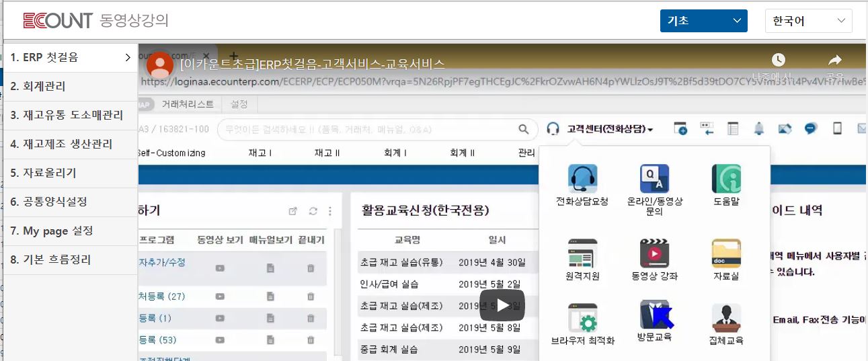Click the envelope mail toolbar icon
Image resolution: width=868 pixels, height=361 pixels.
click(862, 128)
